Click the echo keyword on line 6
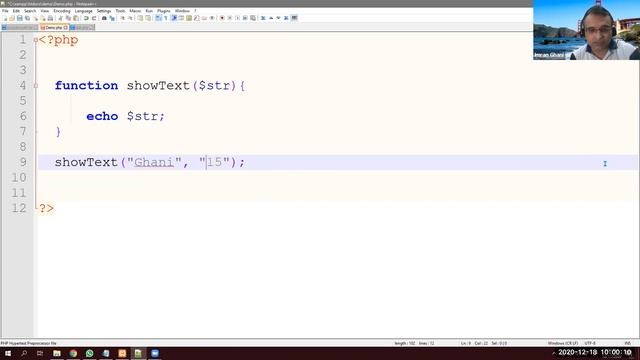 point(102,116)
